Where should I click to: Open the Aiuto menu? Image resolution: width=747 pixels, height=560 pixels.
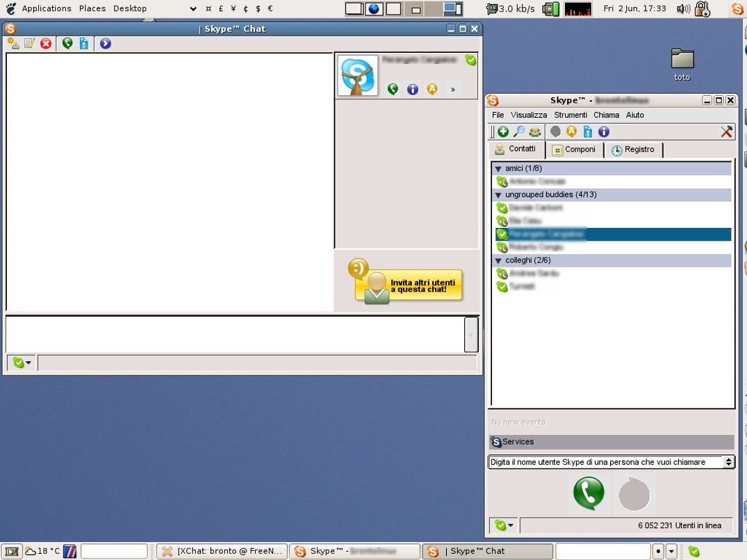pyautogui.click(x=634, y=115)
